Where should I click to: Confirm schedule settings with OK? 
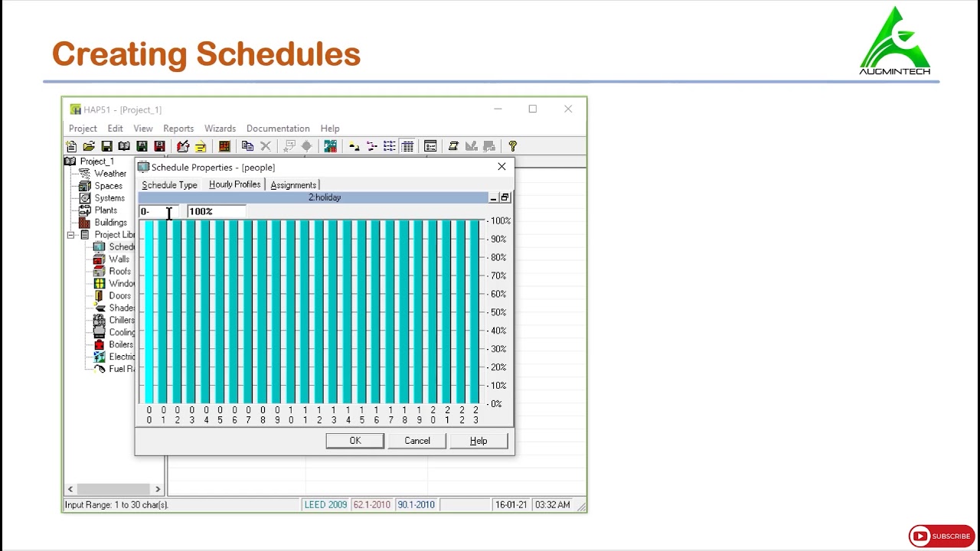click(x=354, y=440)
